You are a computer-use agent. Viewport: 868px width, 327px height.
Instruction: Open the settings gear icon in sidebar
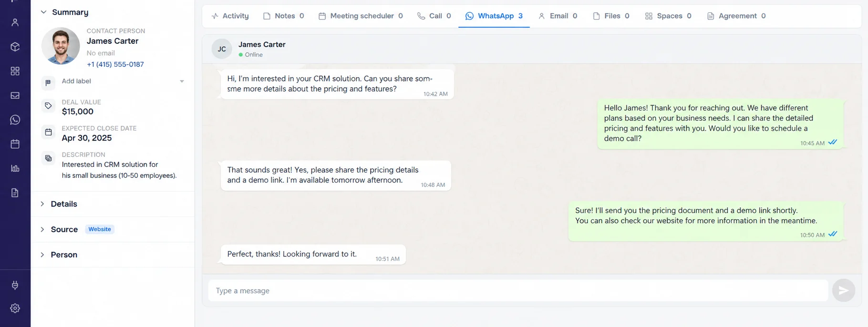click(x=15, y=308)
